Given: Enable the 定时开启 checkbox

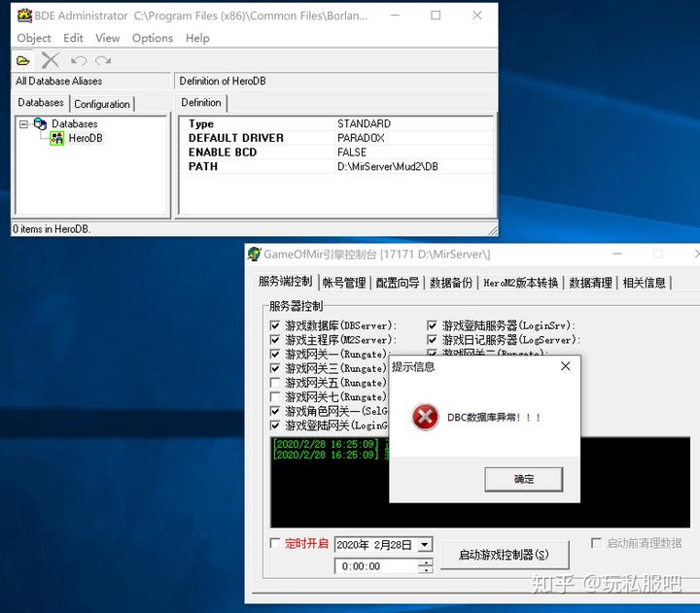Looking at the screenshot, I should tap(275, 543).
